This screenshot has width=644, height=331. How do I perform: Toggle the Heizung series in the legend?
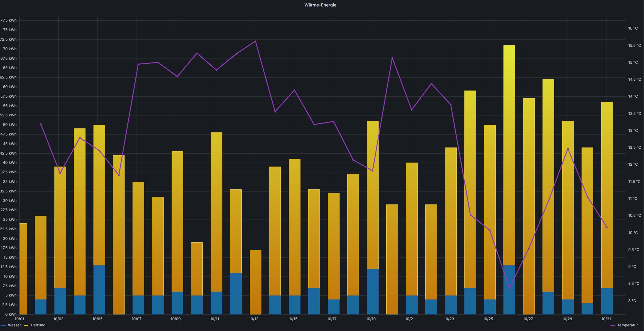[x=38, y=325]
